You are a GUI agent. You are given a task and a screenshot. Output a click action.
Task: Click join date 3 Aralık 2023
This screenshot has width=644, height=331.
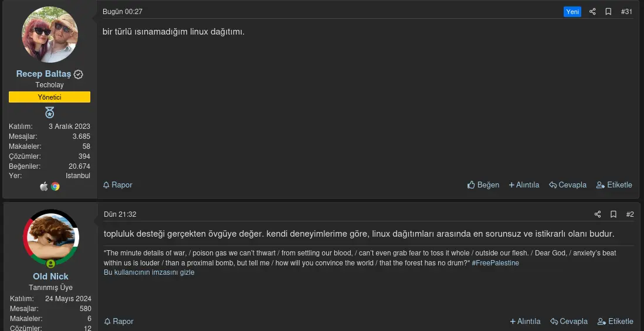click(69, 127)
